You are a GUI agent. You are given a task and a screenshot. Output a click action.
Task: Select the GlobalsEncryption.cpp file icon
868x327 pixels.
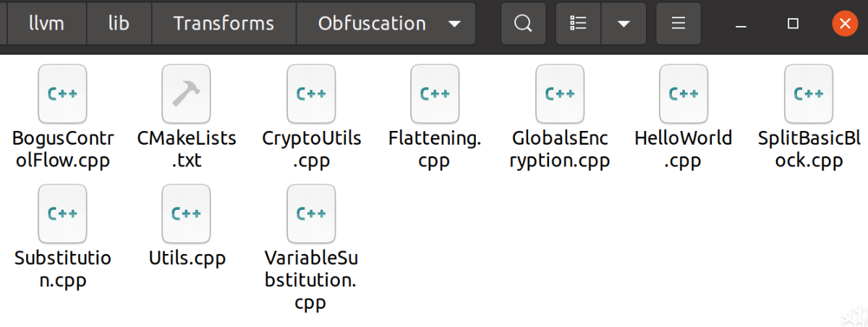point(560,93)
